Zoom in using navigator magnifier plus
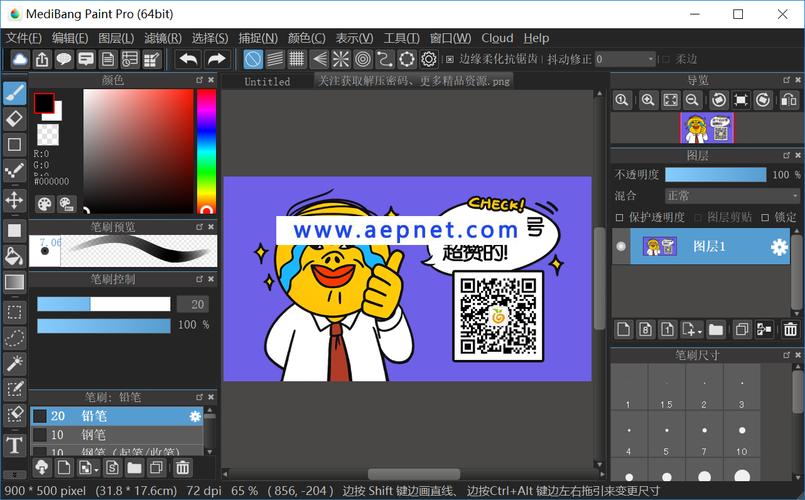Screen dimensions: 805x500 [648, 100]
